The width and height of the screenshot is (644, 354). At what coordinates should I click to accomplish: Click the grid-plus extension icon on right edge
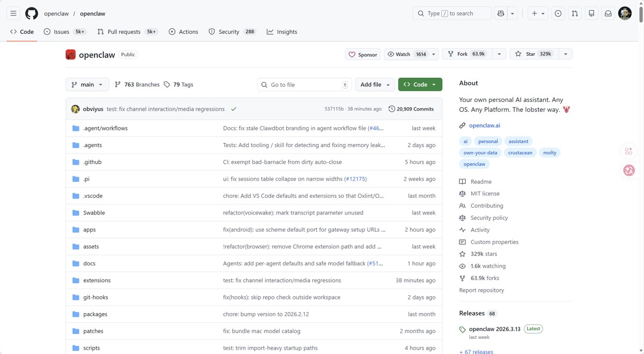coord(629,151)
